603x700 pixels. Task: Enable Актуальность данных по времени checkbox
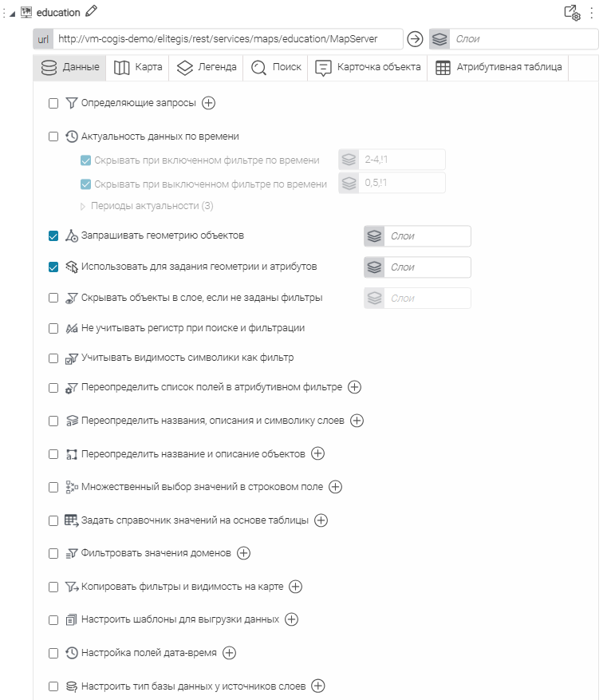coord(53,136)
